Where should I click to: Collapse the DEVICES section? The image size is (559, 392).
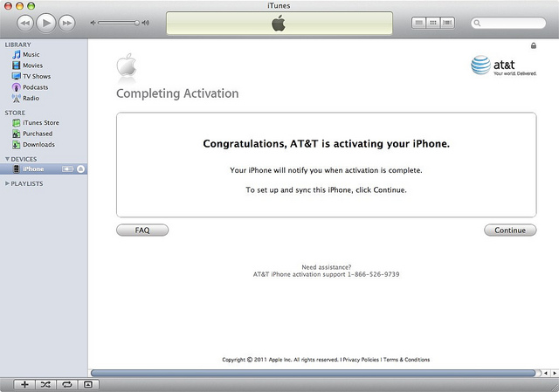pos(7,159)
